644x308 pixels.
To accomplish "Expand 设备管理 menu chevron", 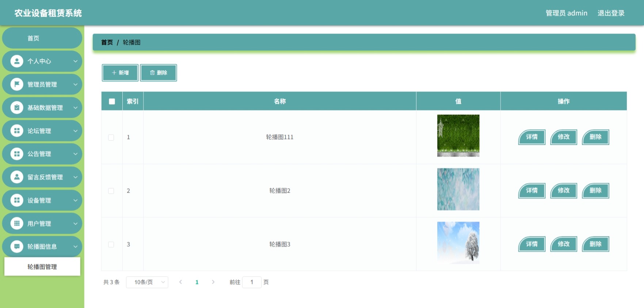I will pos(75,200).
